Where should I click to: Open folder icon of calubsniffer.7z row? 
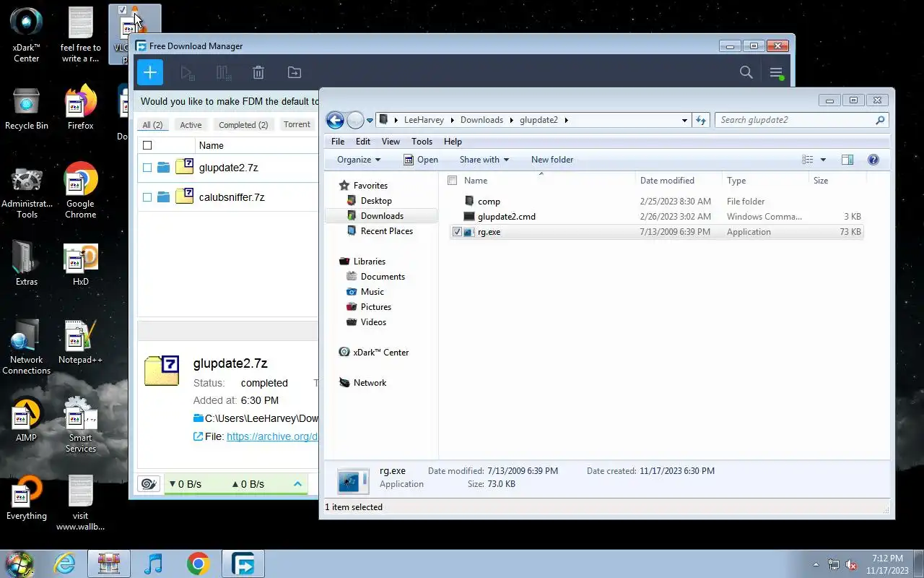pyautogui.click(x=164, y=197)
